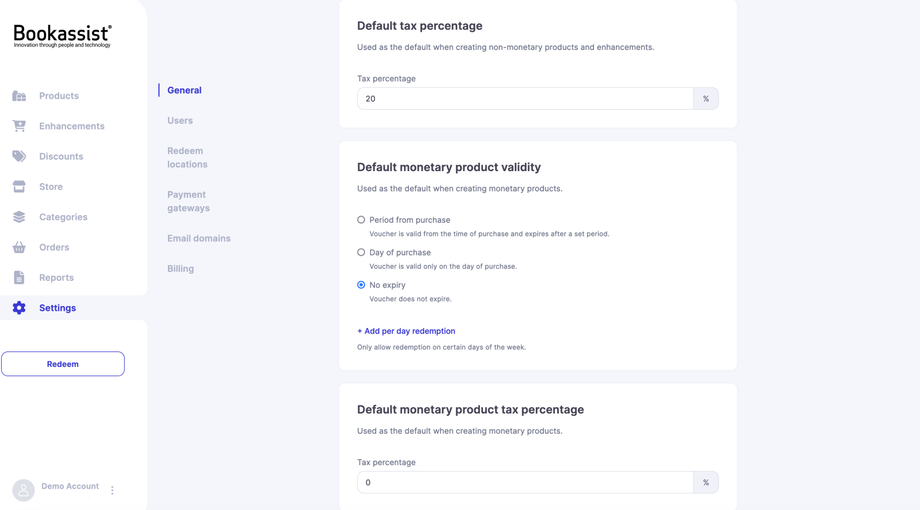Click the Add per day redemption link
920x510 pixels.
pyautogui.click(x=406, y=331)
